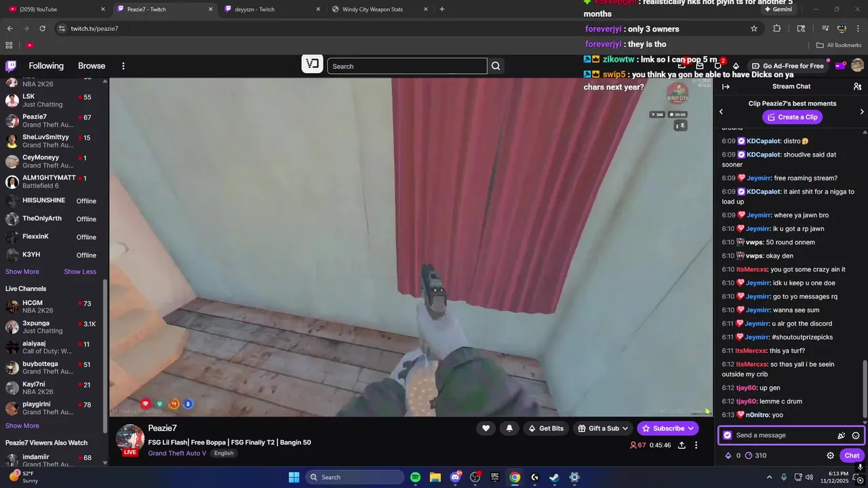The image size is (868, 488).
Task: Open the Browse page
Action: coord(92,66)
